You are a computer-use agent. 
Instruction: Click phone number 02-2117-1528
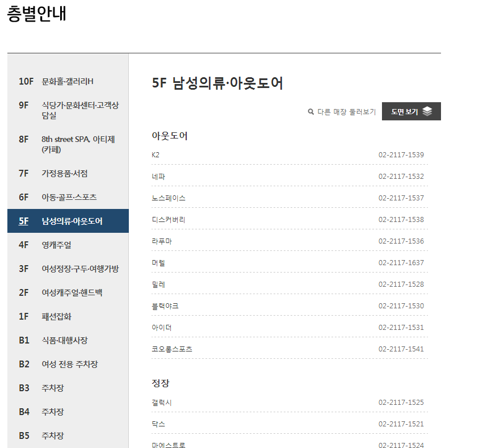pyautogui.click(x=401, y=284)
